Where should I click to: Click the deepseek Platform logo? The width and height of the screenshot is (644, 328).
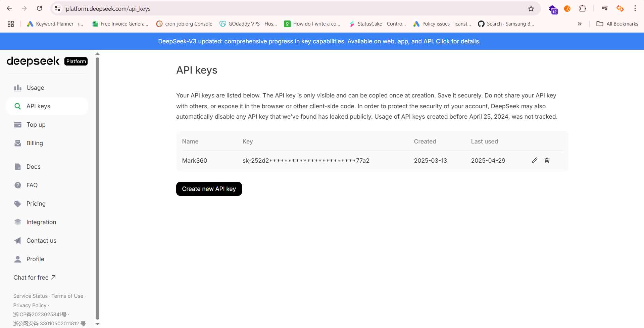click(x=47, y=61)
